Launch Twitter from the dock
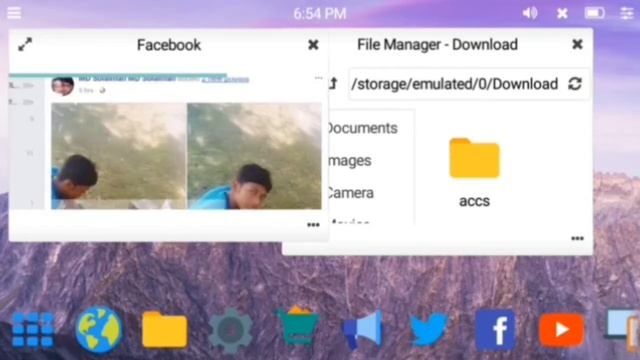Screen dimensions: 640x360 [x=429, y=329]
